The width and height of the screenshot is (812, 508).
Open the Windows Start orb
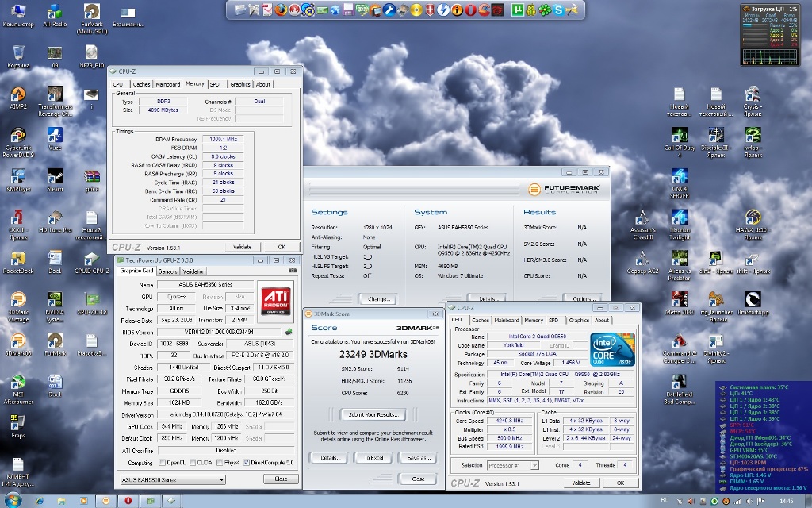[11, 501]
